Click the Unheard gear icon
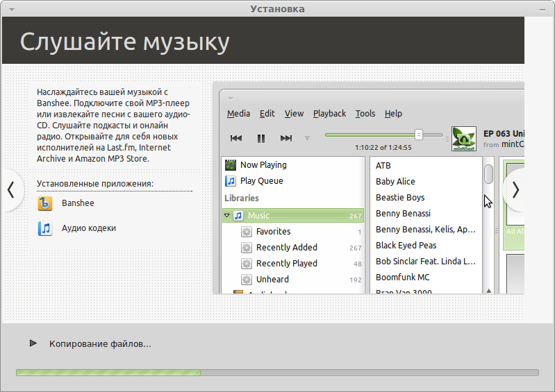The height and width of the screenshot is (392, 555). 247,279
